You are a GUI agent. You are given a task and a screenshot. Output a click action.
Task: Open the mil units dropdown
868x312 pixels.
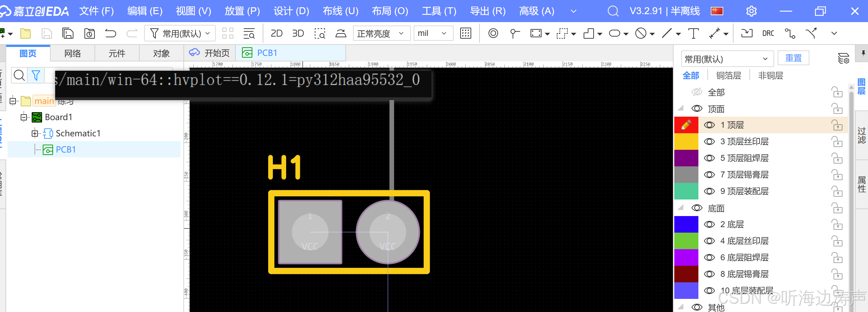(x=433, y=33)
